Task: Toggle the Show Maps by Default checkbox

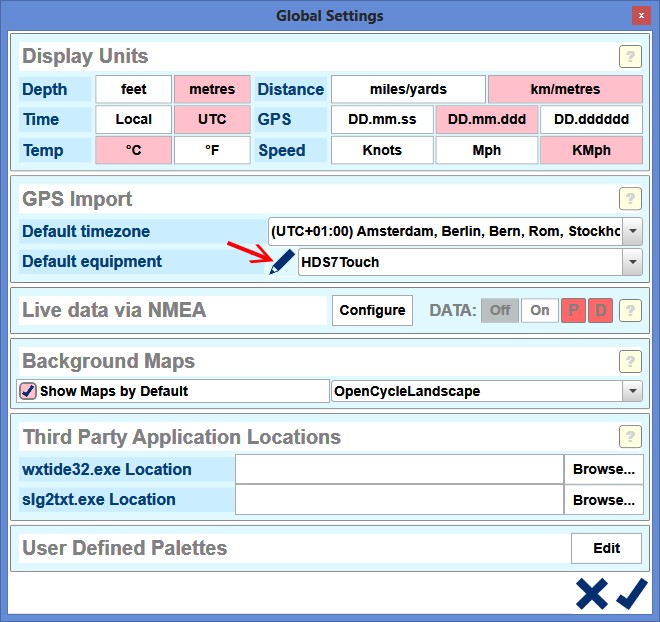Action: [x=28, y=391]
